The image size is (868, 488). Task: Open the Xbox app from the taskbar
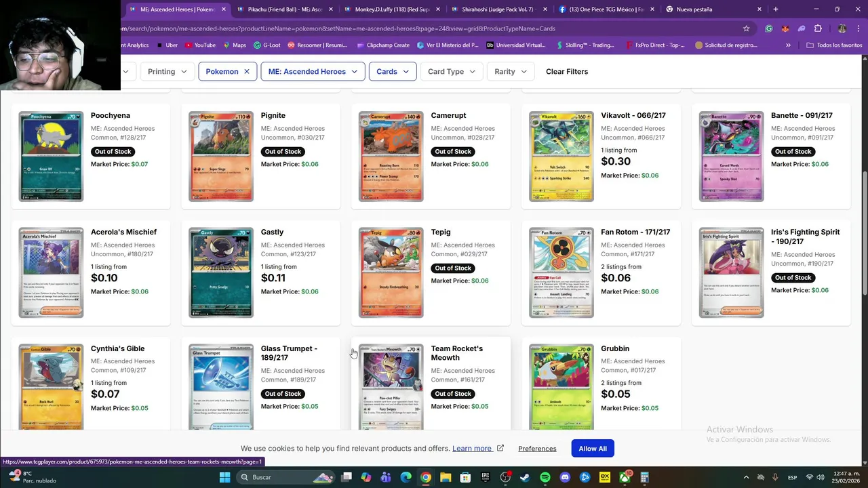click(x=625, y=477)
